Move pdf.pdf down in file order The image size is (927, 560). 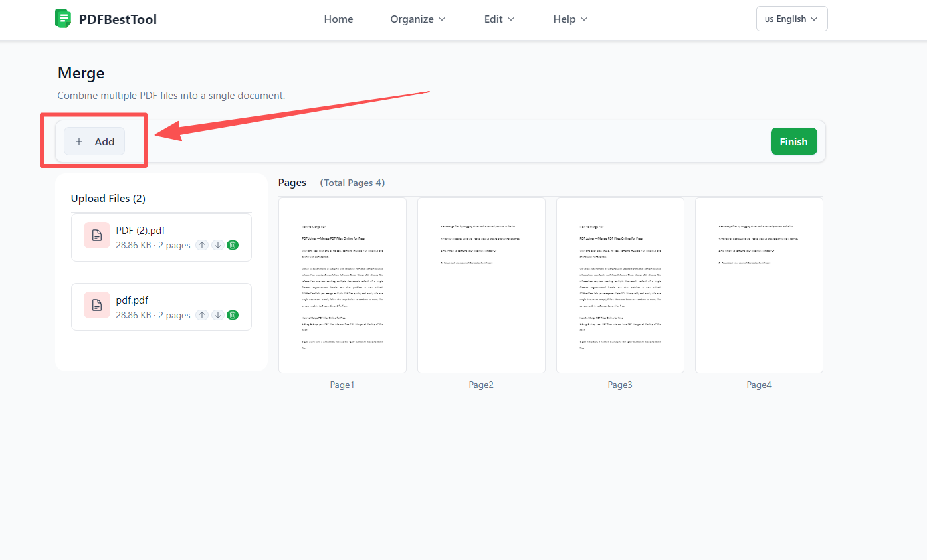coord(218,314)
